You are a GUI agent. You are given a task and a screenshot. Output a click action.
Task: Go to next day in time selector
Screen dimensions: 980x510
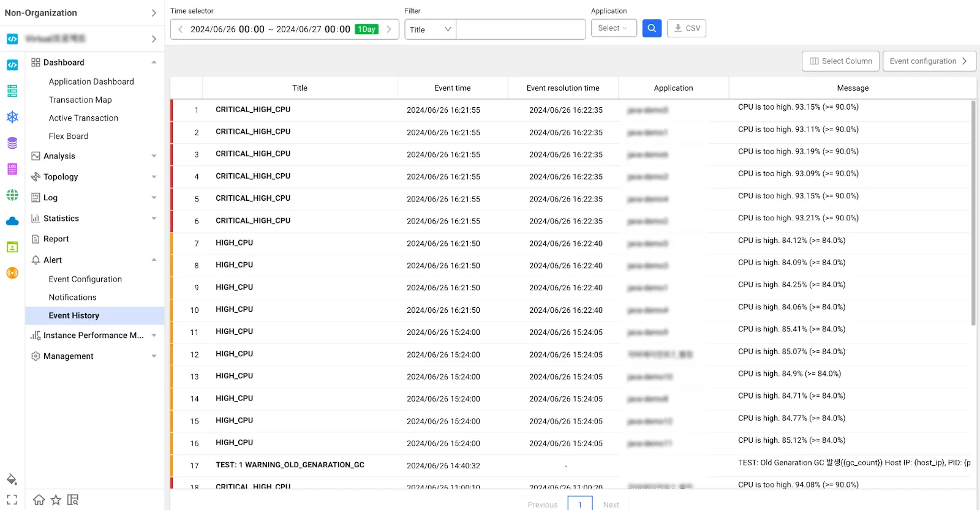389,29
